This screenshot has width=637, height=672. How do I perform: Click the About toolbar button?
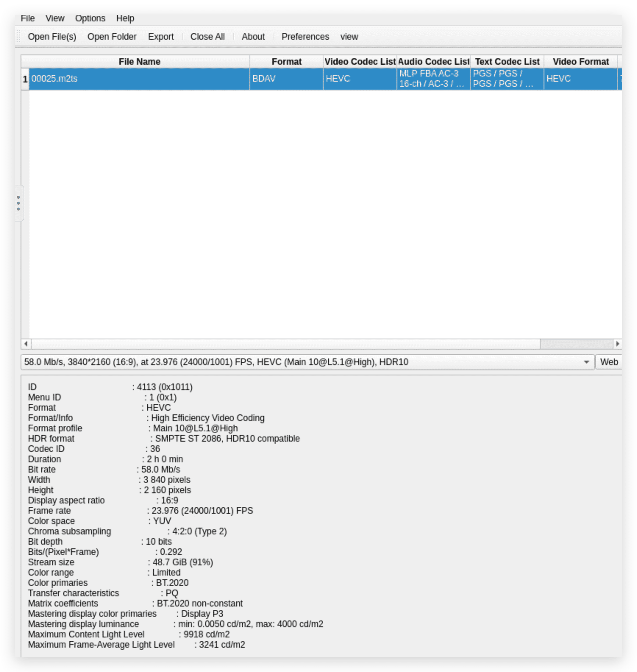coord(253,37)
